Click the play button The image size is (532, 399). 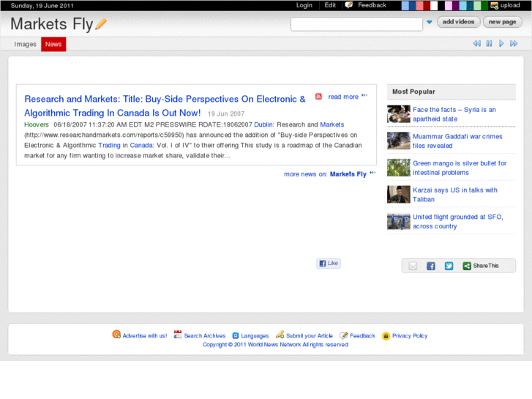coord(501,43)
